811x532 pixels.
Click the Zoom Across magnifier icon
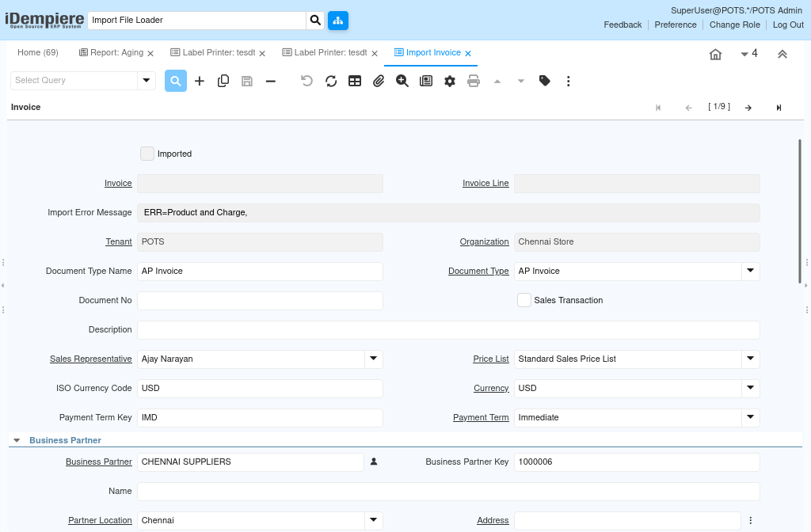coord(402,82)
